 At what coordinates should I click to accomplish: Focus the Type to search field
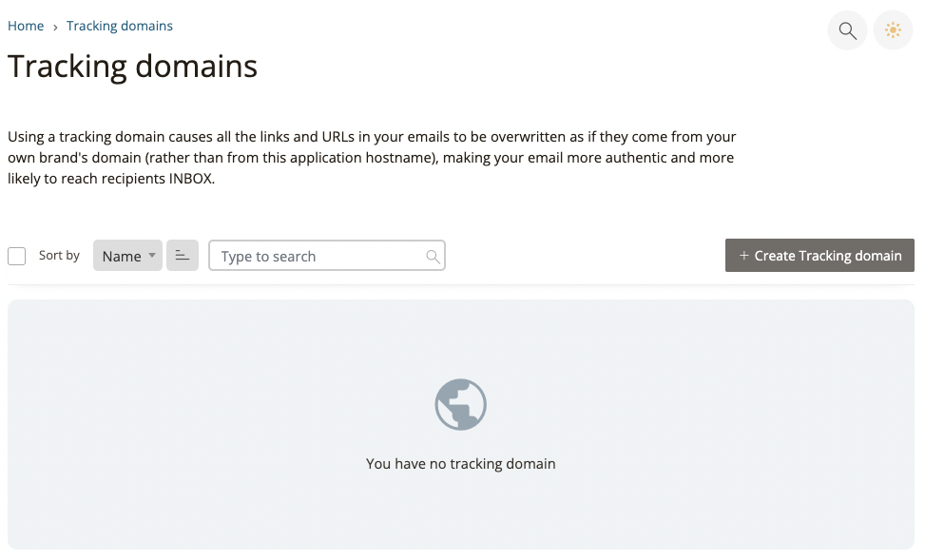pos(318,256)
